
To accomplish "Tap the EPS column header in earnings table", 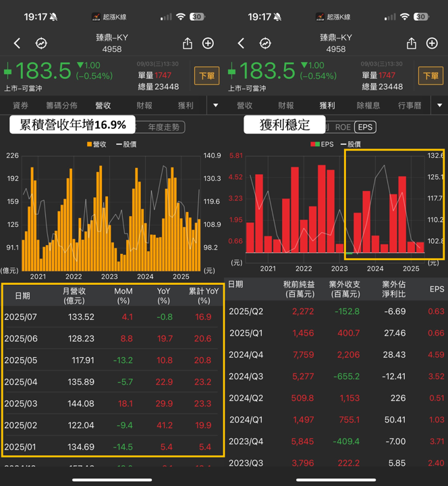I will [x=437, y=289].
